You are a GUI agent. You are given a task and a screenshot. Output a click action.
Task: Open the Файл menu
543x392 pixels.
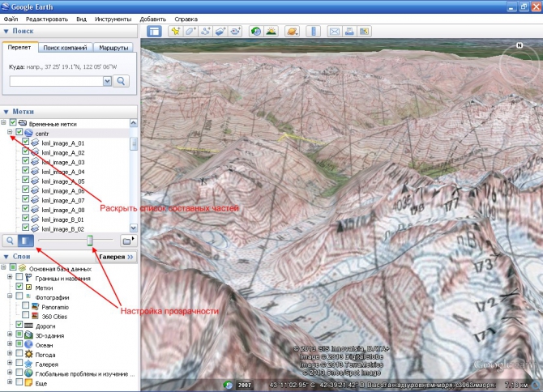[x=11, y=19]
